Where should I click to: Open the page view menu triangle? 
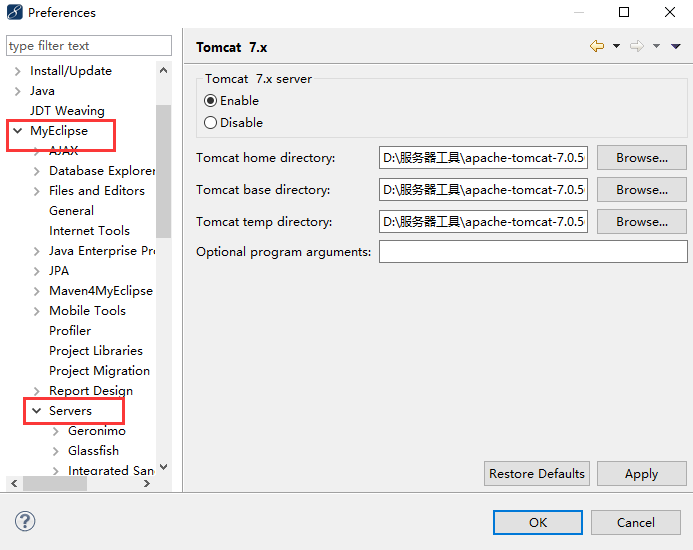676,46
